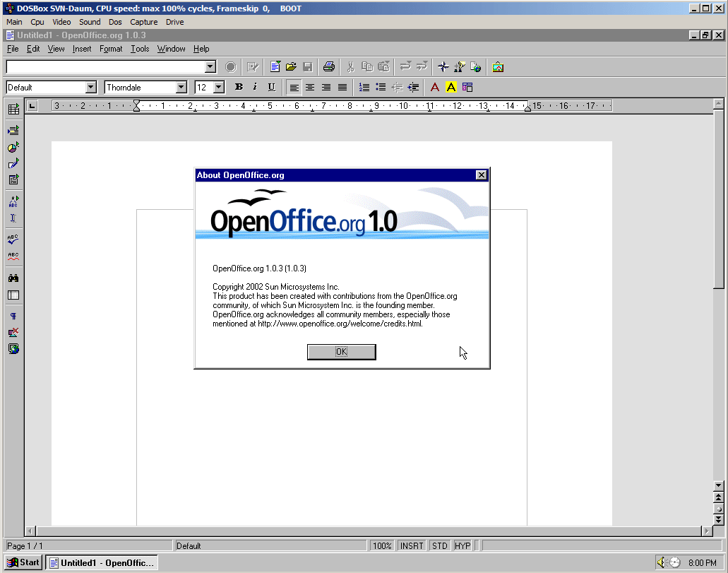Toggle Bold formatting
The height and width of the screenshot is (573, 728).
pos(239,88)
